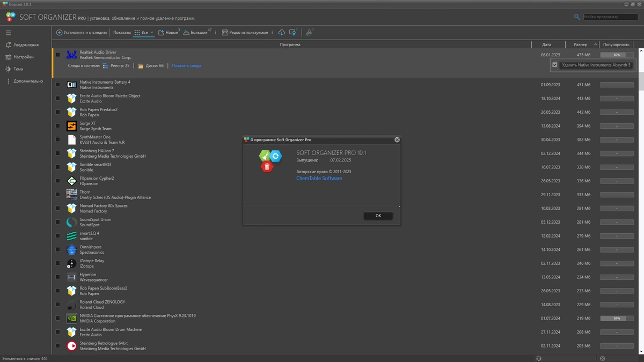This screenshot has height=362, width=644.
Task: Click the Realtek Audio Driver crab icon
Action: (71, 55)
